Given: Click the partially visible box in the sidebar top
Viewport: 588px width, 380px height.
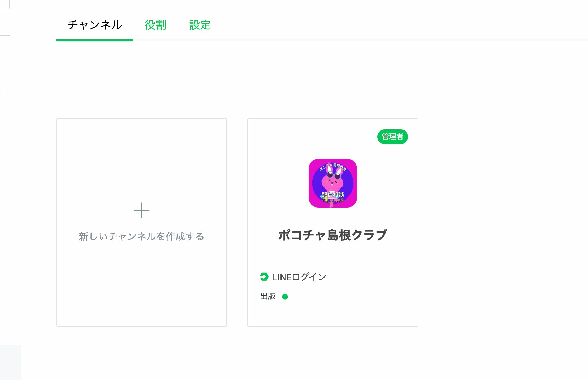Looking at the screenshot, I should pos(5,5).
